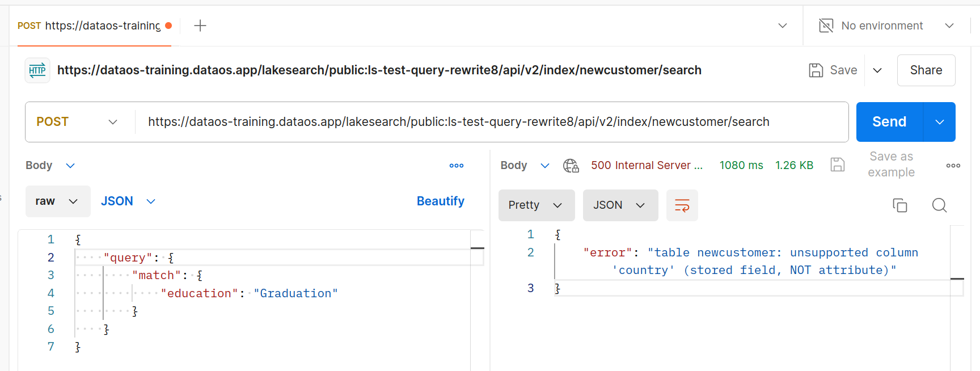Send the POST request
Viewport: 980px width, 371px height.
[x=889, y=122]
